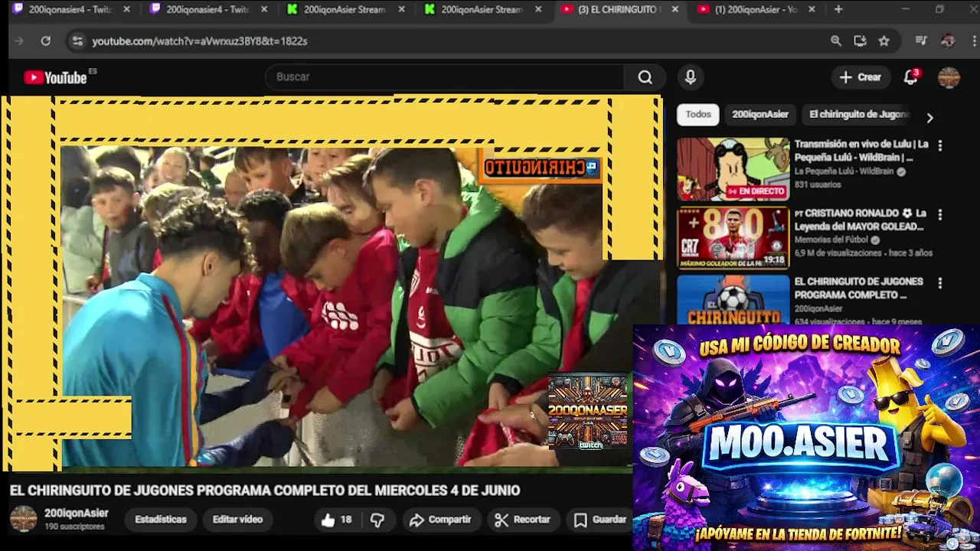Click the main video title about MIERCOLES 4 DE JUNIO
980x551 pixels.
265,491
